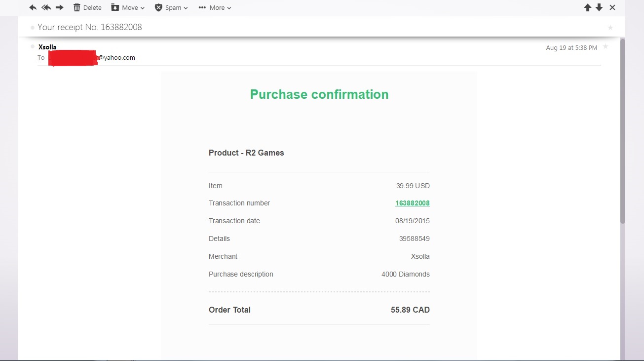Toggle the star beside the message timestamp
Viewport: 644px width, 361px height.
[606, 46]
